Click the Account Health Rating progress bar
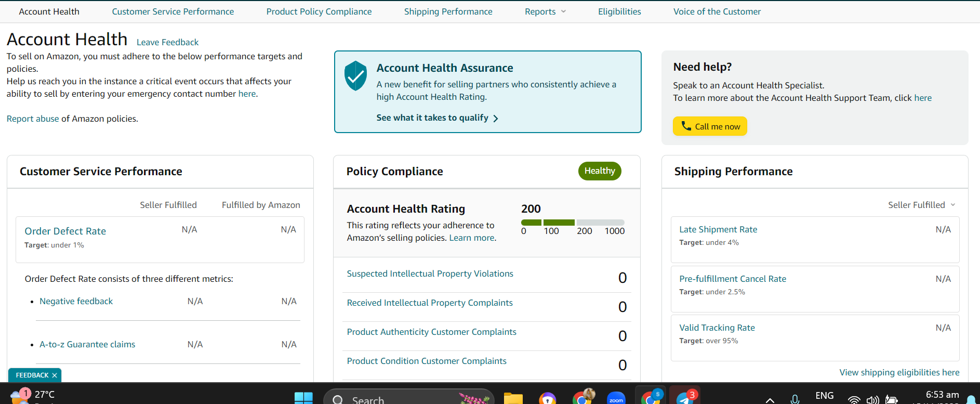 pos(573,223)
